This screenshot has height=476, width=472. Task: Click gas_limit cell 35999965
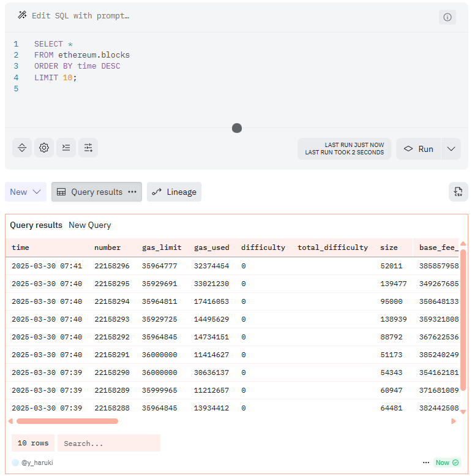click(159, 390)
